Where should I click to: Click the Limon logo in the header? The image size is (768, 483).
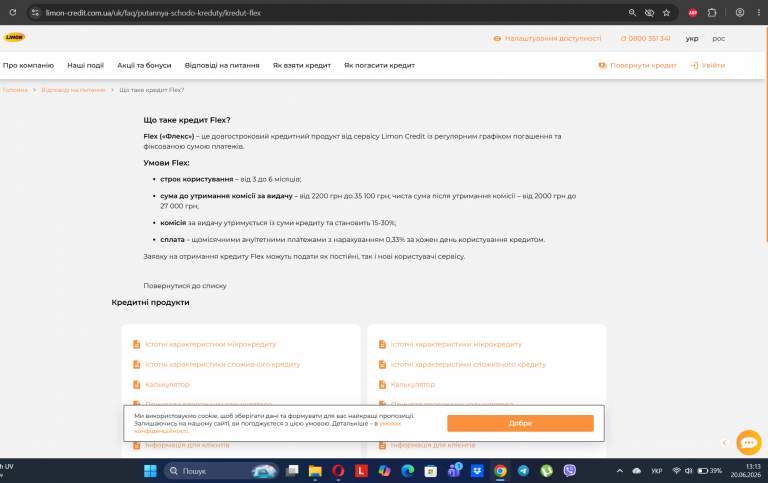pyautogui.click(x=14, y=37)
